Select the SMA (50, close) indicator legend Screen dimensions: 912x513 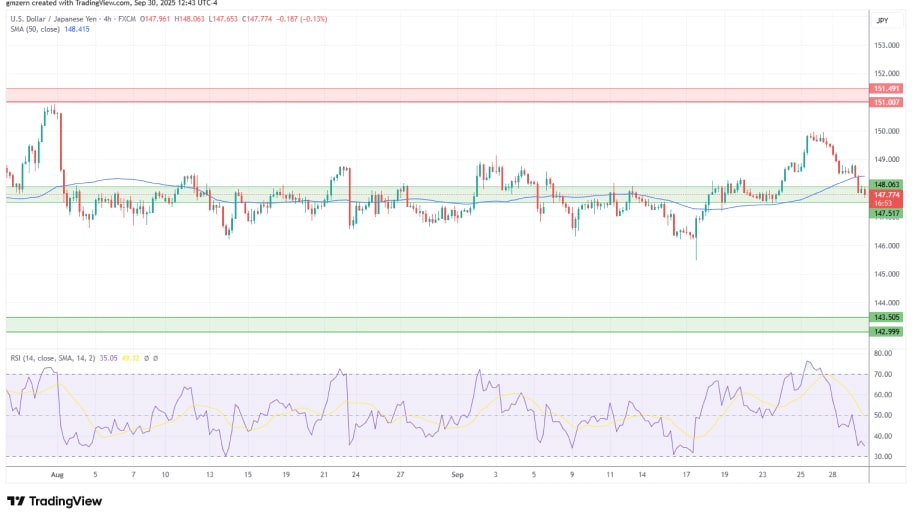click(34, 30)
